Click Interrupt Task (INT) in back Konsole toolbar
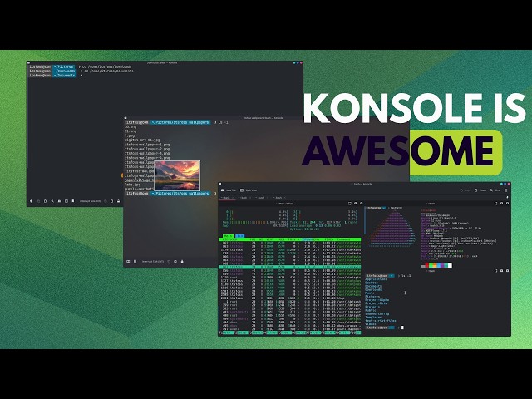The image size is (532, 399). tap(91, 201)
